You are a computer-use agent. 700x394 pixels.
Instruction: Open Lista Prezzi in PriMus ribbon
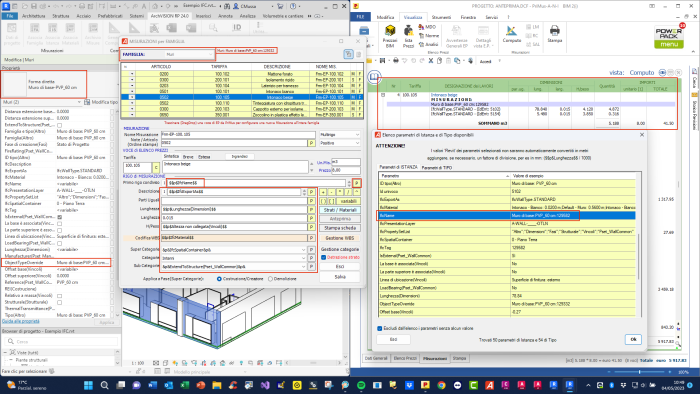click(x=408, y=36)
